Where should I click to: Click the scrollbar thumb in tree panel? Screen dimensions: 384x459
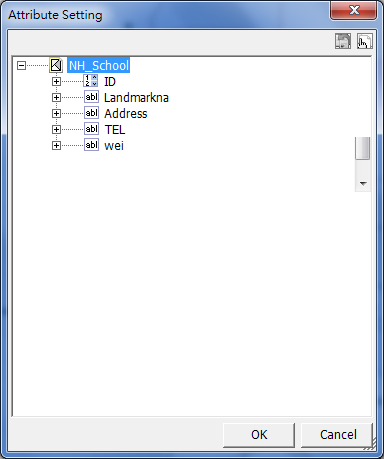pos(363,148)
